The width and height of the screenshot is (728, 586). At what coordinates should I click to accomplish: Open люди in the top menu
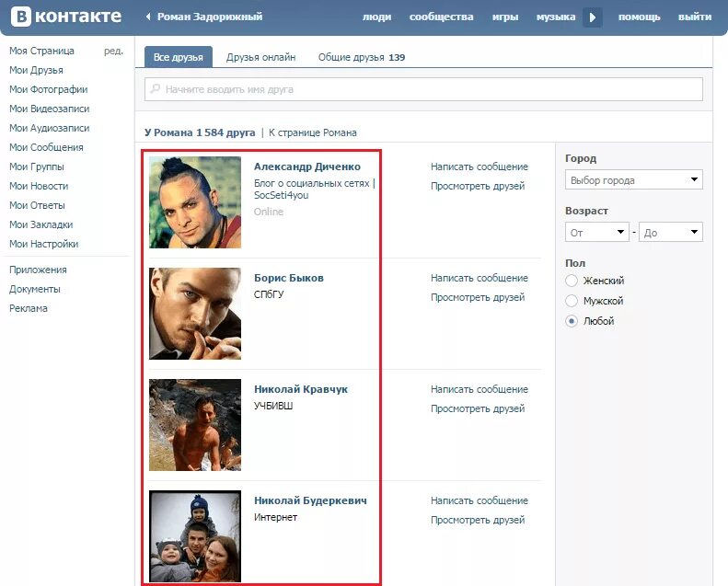pyautogui.click(x=376, y=17)
